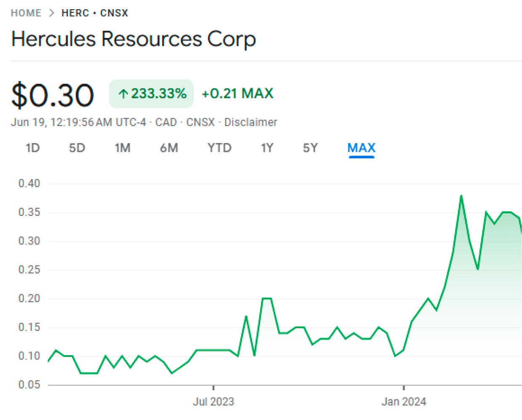Image resolution: width=522 pixels, height=420 pixels.
Task: Click the breadcrumb chevron arrow icon
Action: pos(51,13)
